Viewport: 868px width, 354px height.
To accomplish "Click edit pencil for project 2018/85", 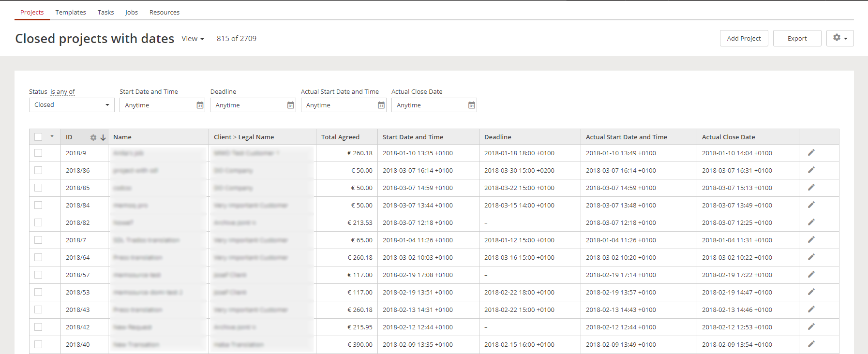I will tap(811, 188).
